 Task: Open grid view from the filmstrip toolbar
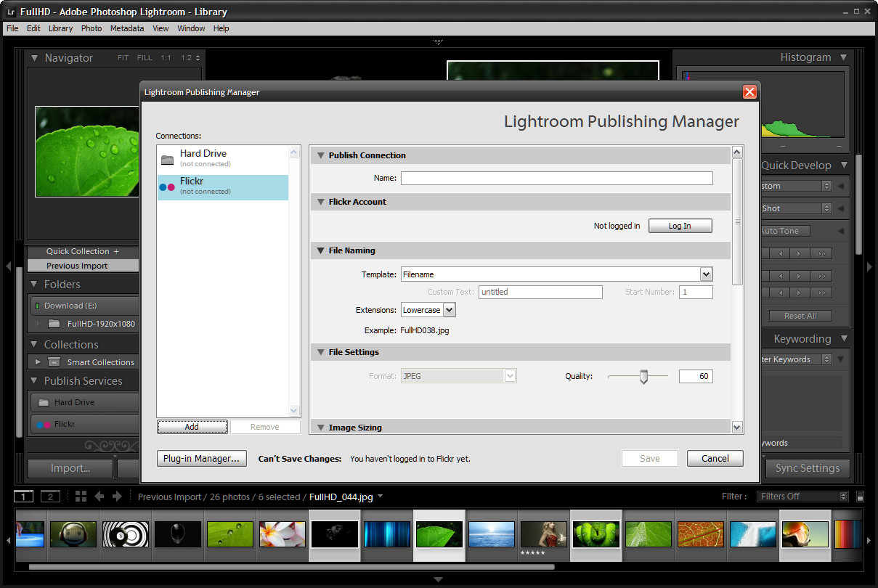coord(81,497)
